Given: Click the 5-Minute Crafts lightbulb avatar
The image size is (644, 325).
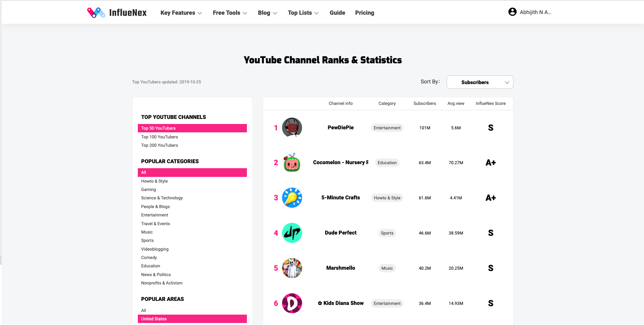Looking at the screenshot, I should click(x=292, y=198).
